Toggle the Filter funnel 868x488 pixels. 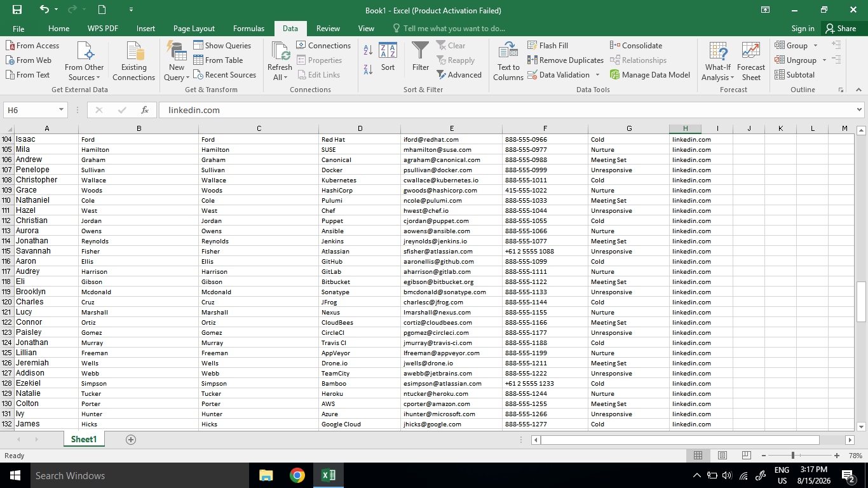point(420,57)
